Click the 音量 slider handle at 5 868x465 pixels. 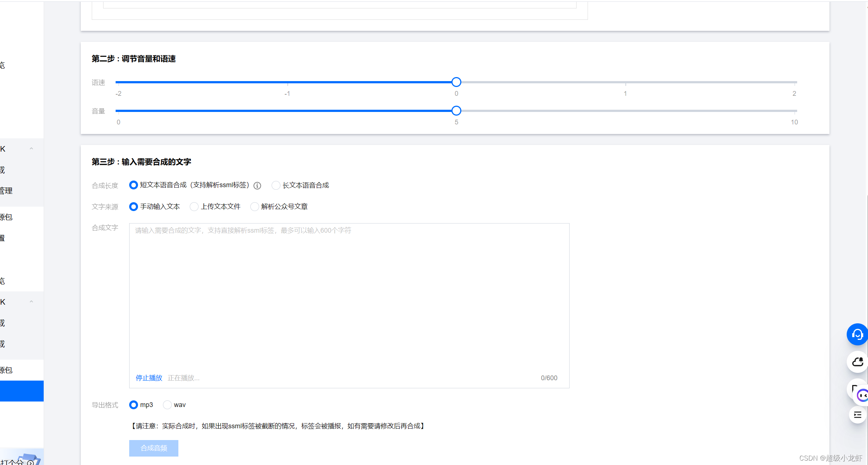pyautogui.click(x=456, y=110)
